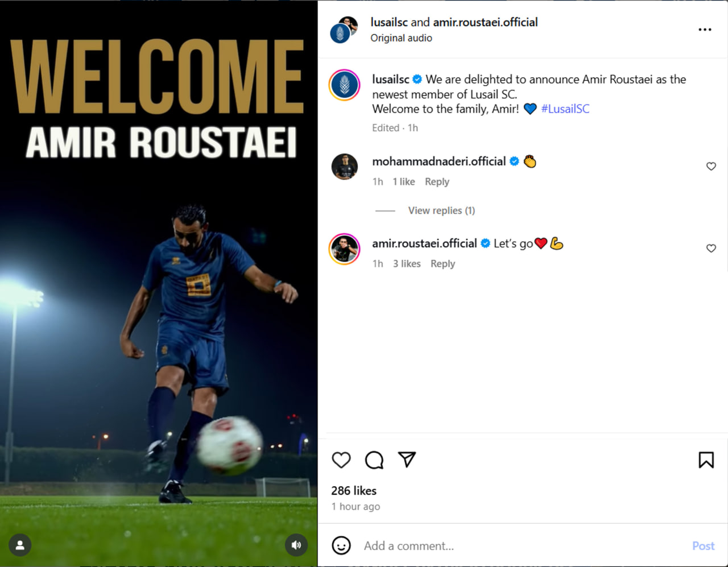
Task: Open comments with the speech bubble icon
Action: pos(374,460)
